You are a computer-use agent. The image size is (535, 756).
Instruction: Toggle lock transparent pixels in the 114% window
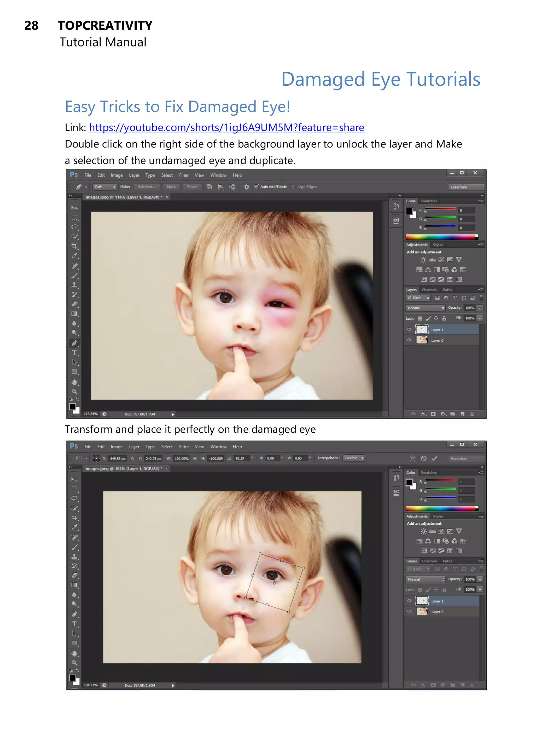(420, 318)
